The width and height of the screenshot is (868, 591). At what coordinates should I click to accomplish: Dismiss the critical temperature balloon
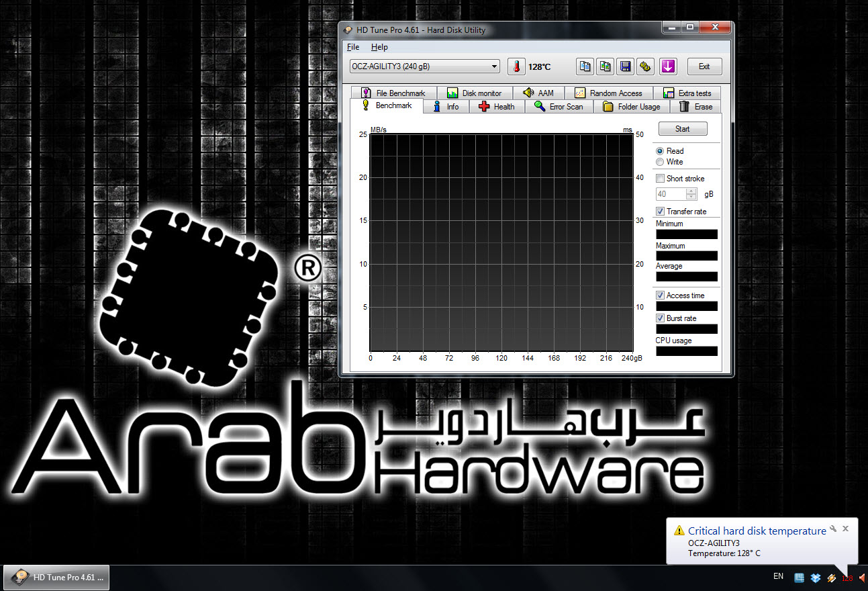tap(846, 529)
